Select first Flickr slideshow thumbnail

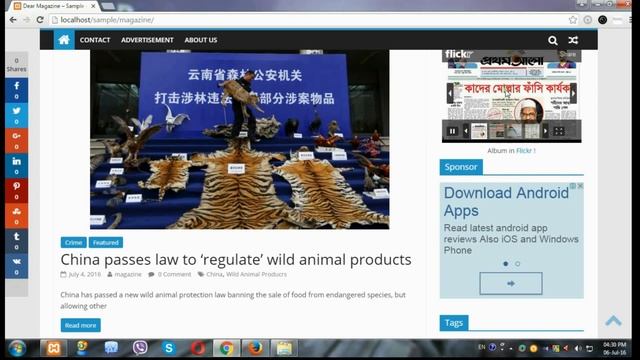click(479, 131)
